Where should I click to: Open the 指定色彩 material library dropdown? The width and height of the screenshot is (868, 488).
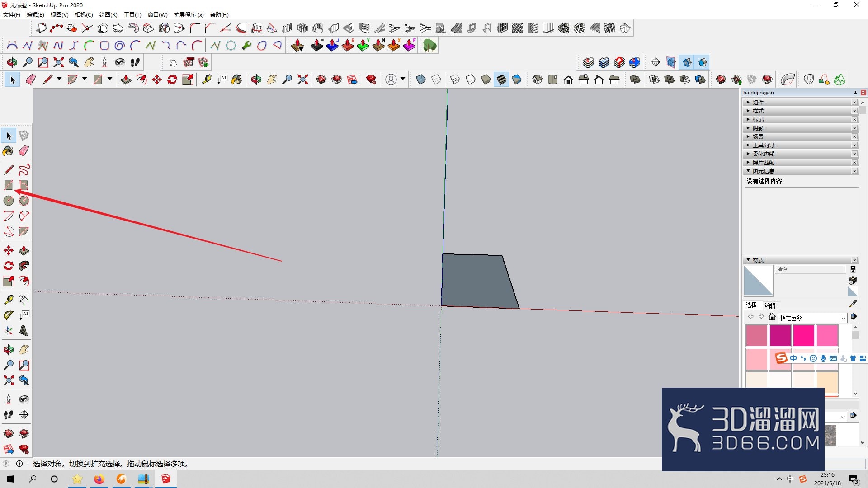(x=812, y=318)
